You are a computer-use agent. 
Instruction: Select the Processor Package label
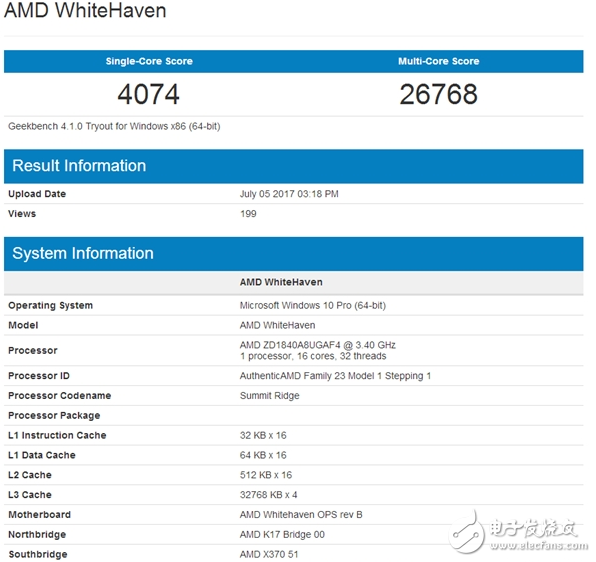click(54, 415)
